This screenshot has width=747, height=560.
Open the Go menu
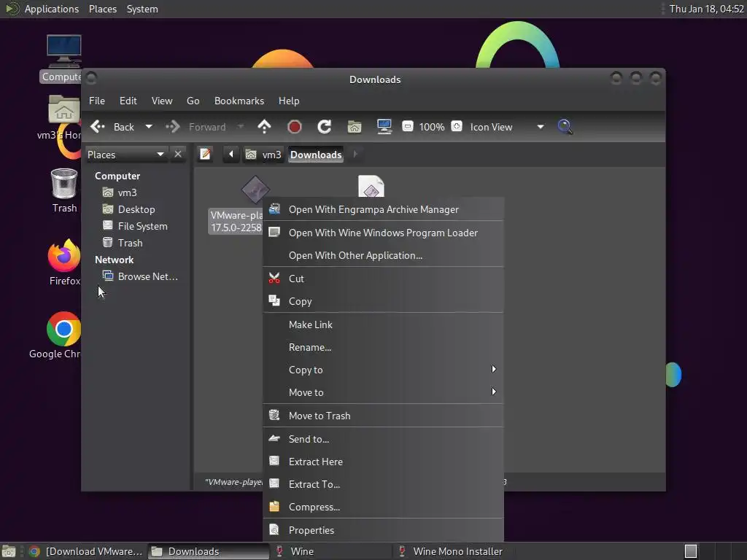pos(193,101)
